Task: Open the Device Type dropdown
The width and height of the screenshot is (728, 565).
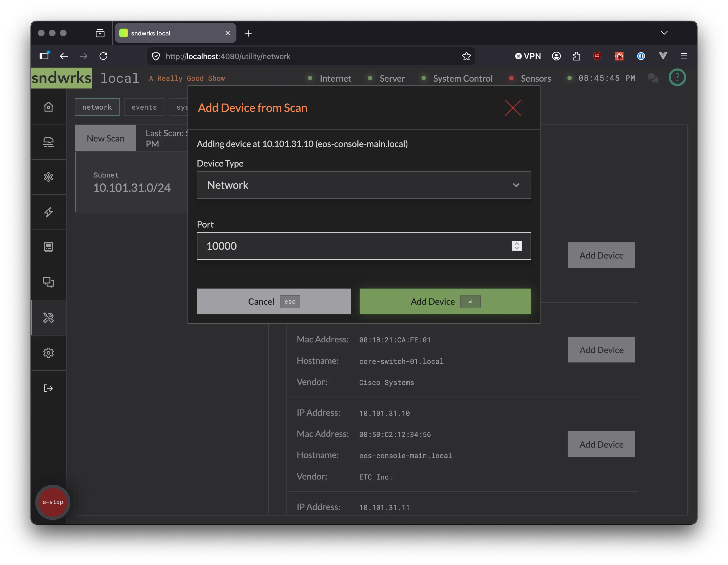Action: point(364,185)
